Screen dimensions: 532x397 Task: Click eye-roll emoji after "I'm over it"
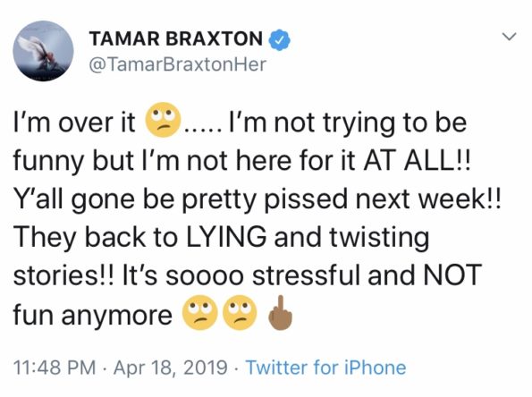tap(163, 120)
